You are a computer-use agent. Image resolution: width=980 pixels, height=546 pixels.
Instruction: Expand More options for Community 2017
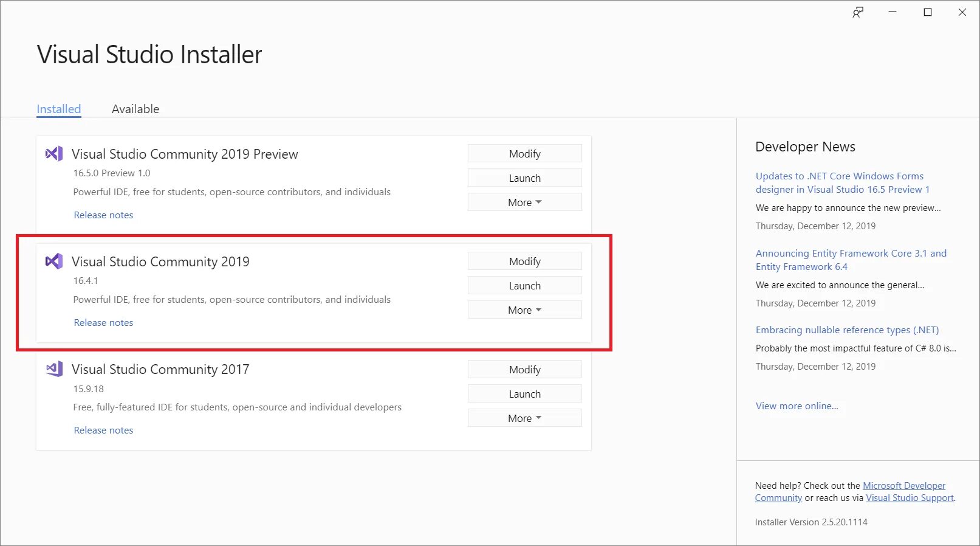click(525, 418)
